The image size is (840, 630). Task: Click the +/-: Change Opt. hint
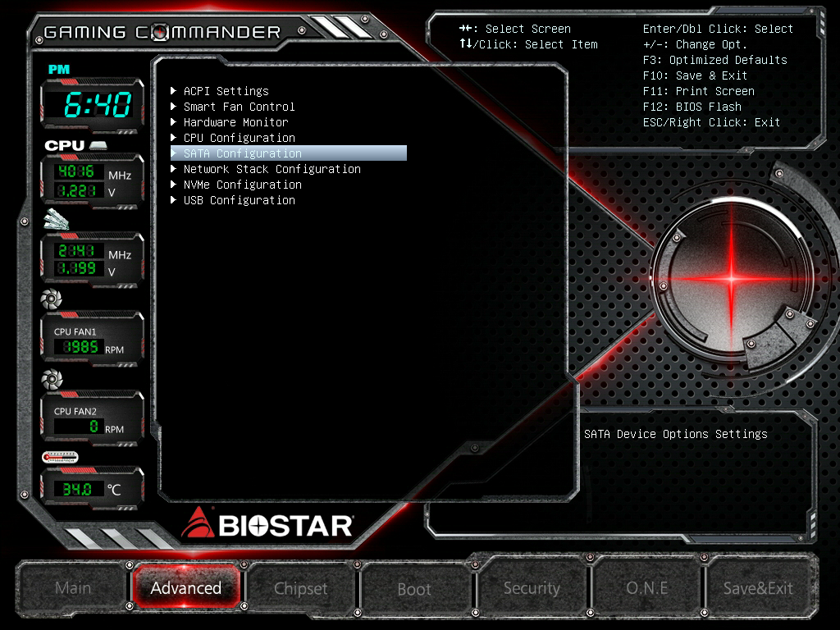[695, 44]
